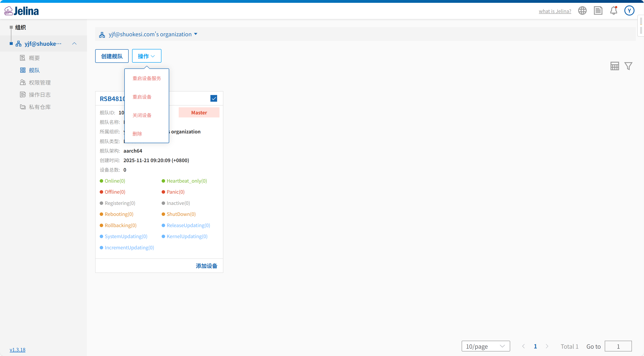
Task: Open the v1.3.18 version link
Action: click(x=17, y=350)
